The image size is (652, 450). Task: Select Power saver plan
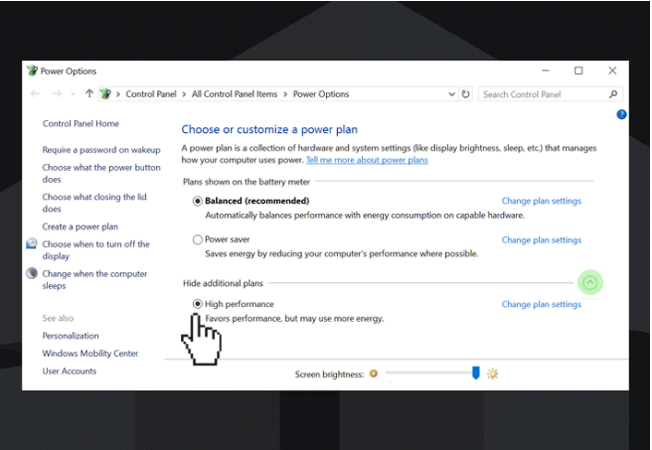[x=198, y=240]
